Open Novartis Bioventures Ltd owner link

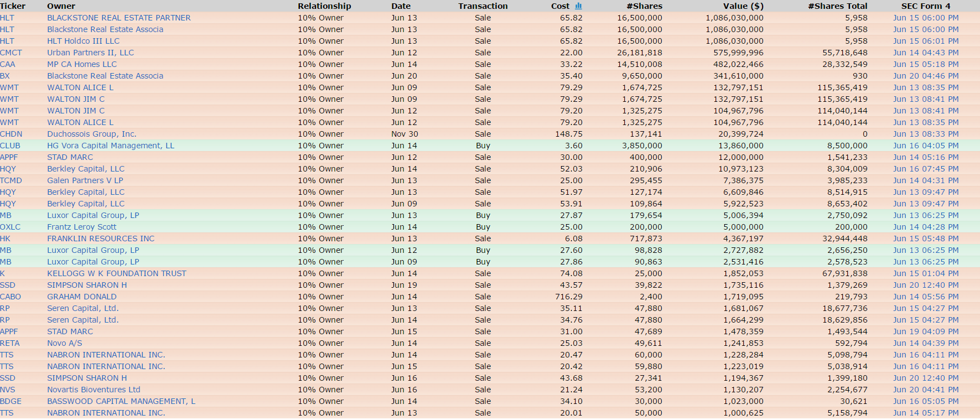click(x=94, y=390)
